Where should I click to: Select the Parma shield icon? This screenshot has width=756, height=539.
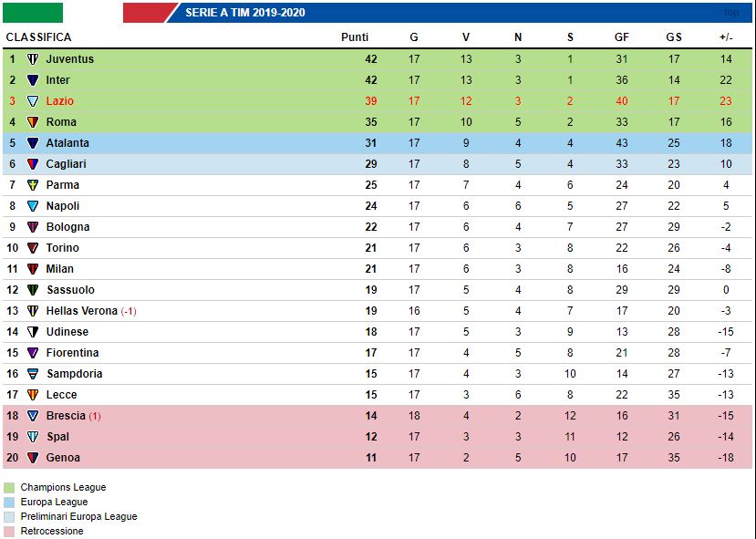pyautogui.click(x=33, y=185)
